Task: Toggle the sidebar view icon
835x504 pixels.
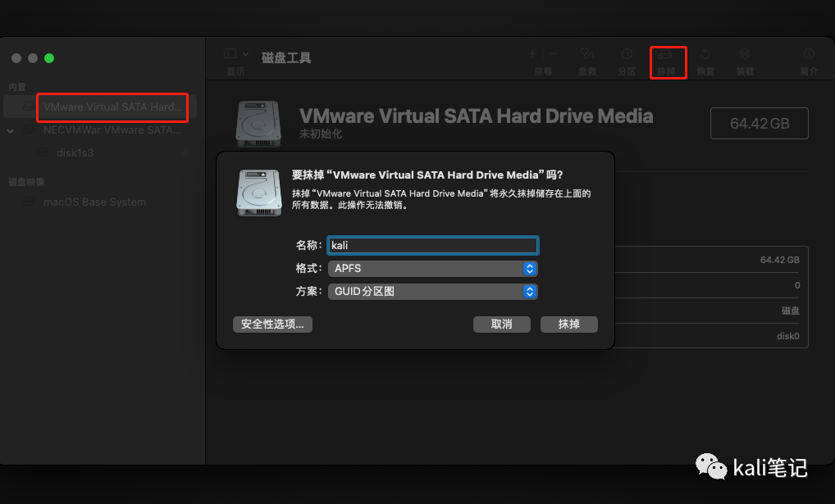Action: tap(230, 54)
